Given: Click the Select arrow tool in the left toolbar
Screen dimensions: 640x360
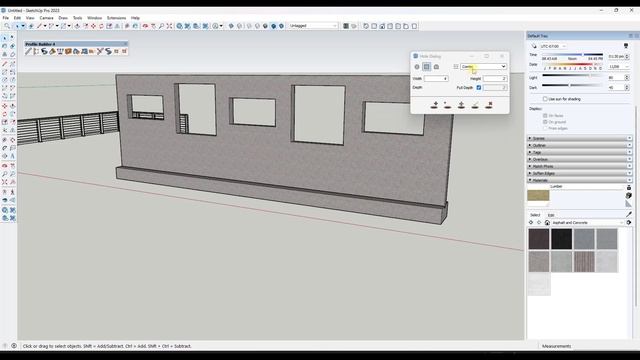Looking at the screenshot, I should click(x=4, y=38).
